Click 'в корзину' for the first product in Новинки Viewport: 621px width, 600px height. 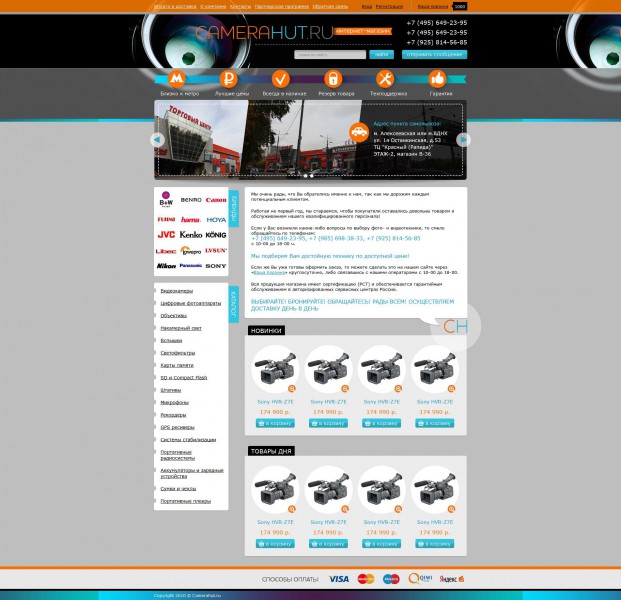tap(275, 423)
